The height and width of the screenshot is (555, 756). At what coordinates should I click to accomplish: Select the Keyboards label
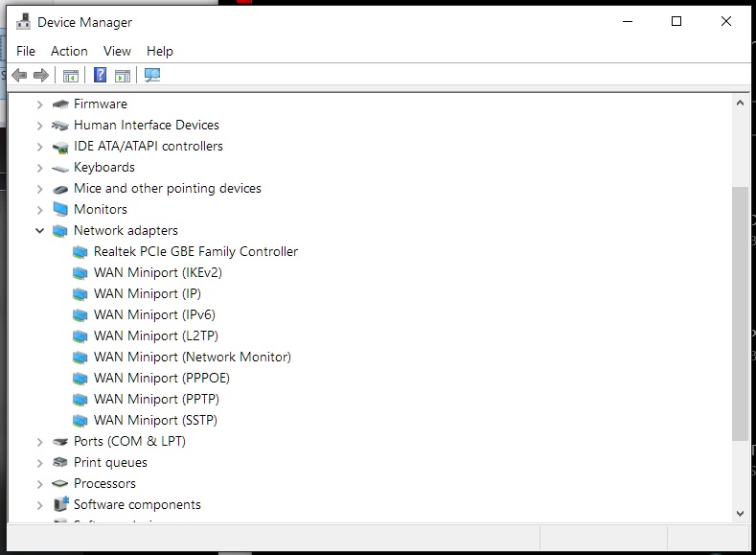[104, 168]
